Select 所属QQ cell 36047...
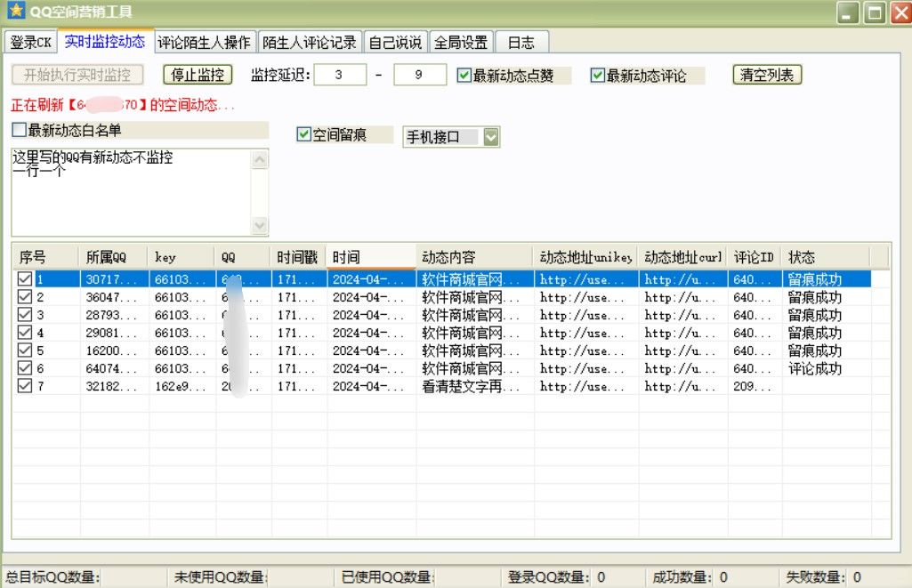Image resolution: width=912 pixels, height=588 pixels. tap(114, 297)
